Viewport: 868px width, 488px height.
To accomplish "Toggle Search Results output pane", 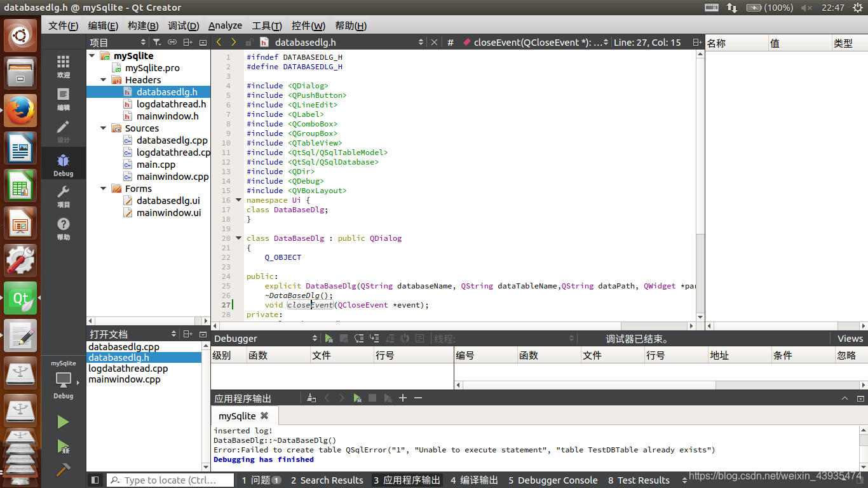I will tap(327, 480).
